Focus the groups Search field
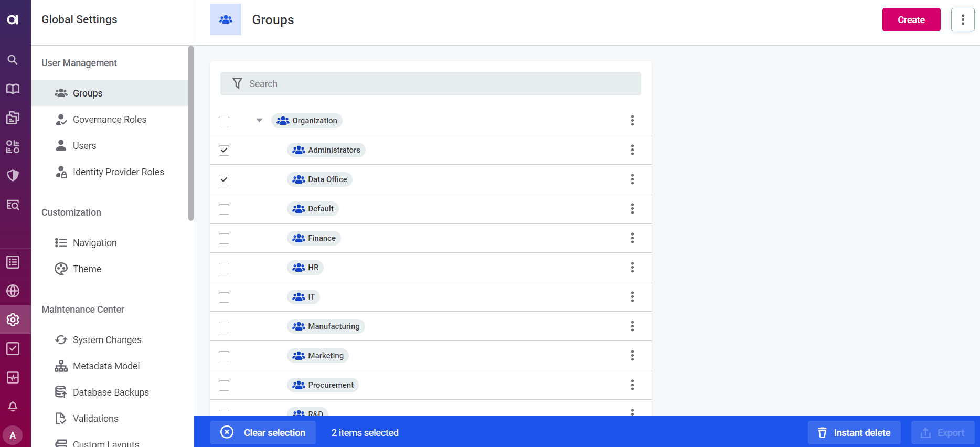 [x=430, y=84]
